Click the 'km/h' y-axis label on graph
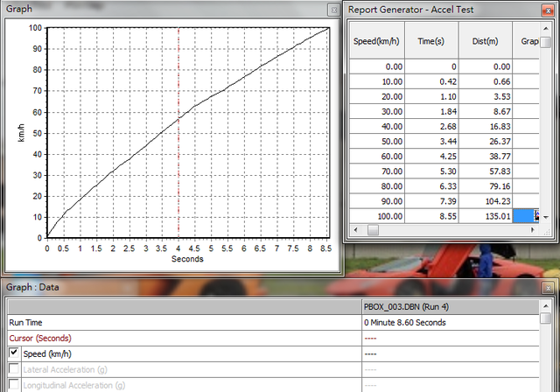Viewport: 560px width, 392px height. click(21, 133)
